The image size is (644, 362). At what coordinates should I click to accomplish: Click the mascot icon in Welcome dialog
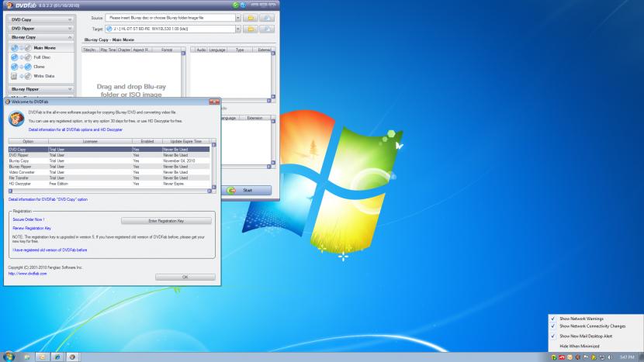(x=16, y=119)
